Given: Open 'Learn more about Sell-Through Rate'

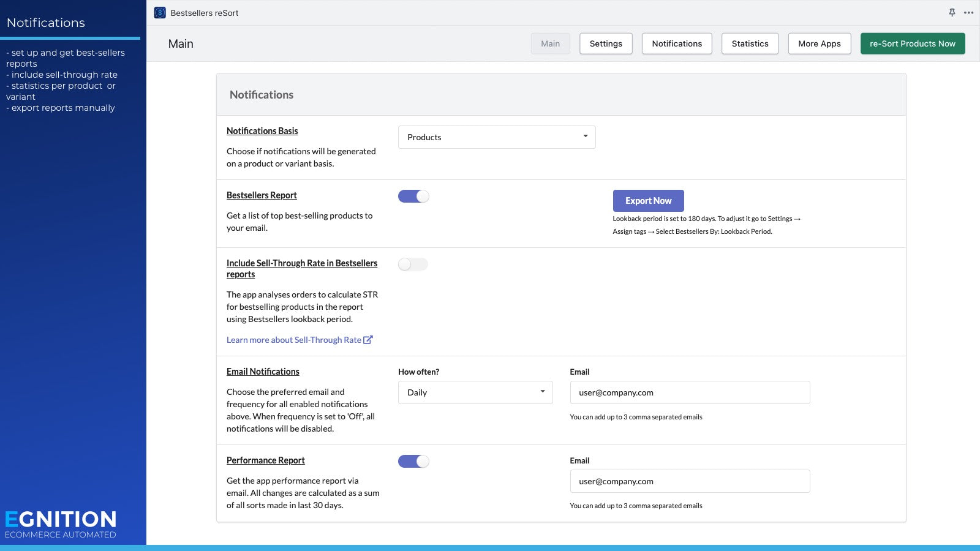Looking at the screenshot, I should coord(293,339).
